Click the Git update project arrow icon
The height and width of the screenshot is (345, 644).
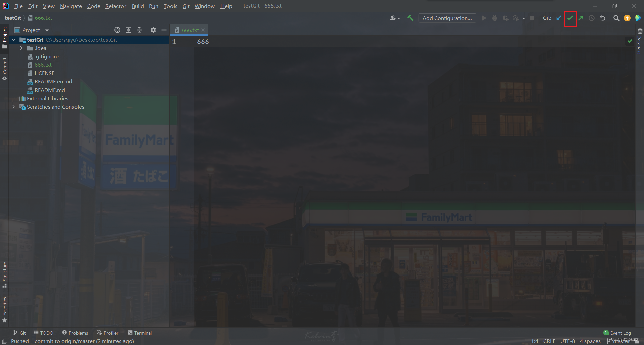coord(559,18)
